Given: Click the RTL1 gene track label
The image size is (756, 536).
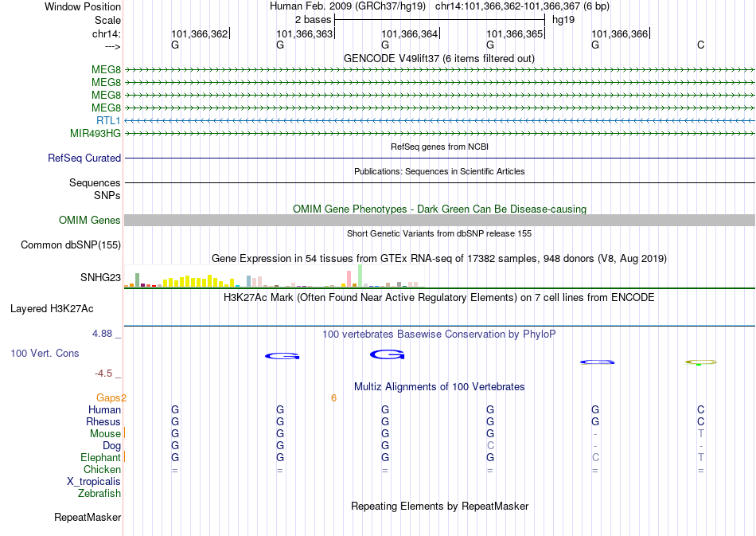Looking at the screenshot, I should click(108, 120).
